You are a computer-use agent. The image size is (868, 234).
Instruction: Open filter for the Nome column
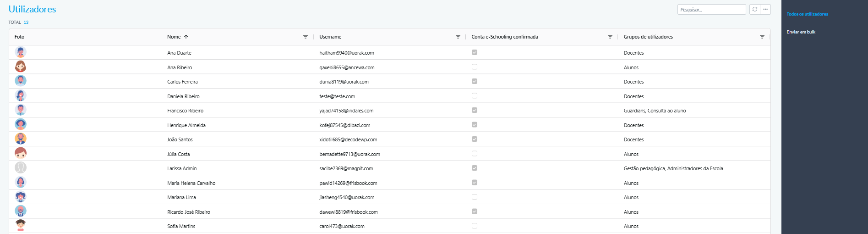point(306,37)
